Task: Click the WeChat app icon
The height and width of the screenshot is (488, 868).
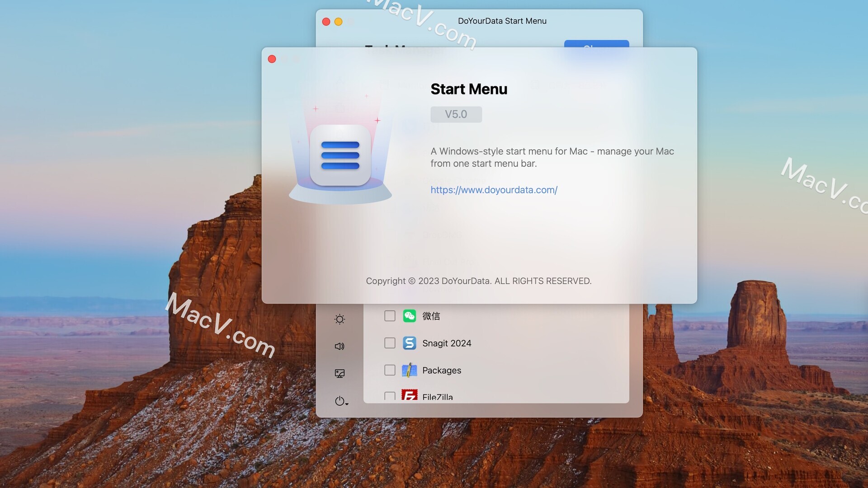Action: click(x=410, y=316)
